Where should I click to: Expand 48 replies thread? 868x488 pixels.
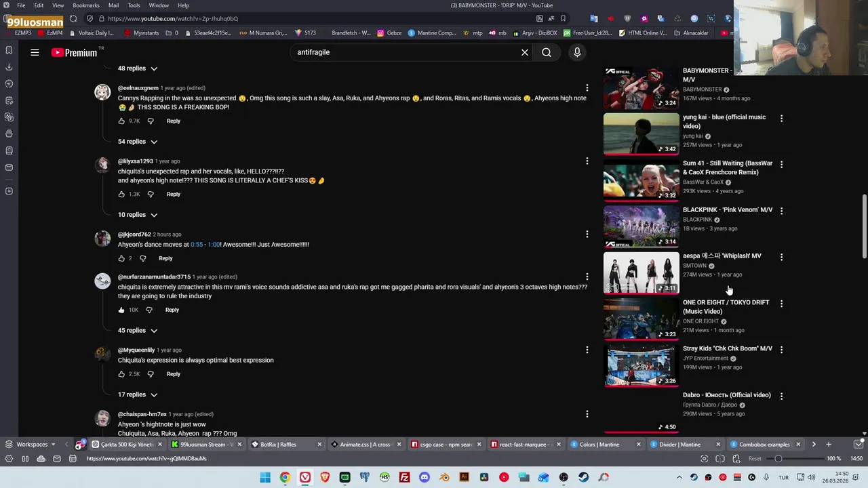point(138,68)
